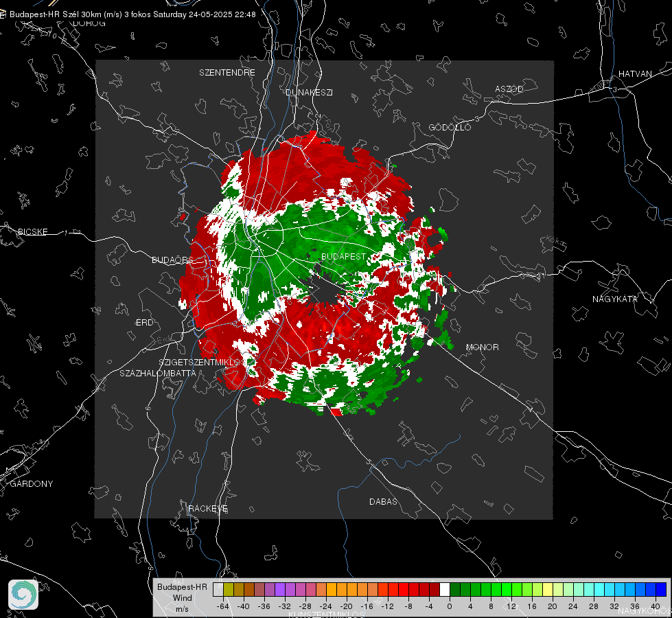Click the 0 legend value
The width and height of the screenshot is (672, 618).
tap(450, 606)
